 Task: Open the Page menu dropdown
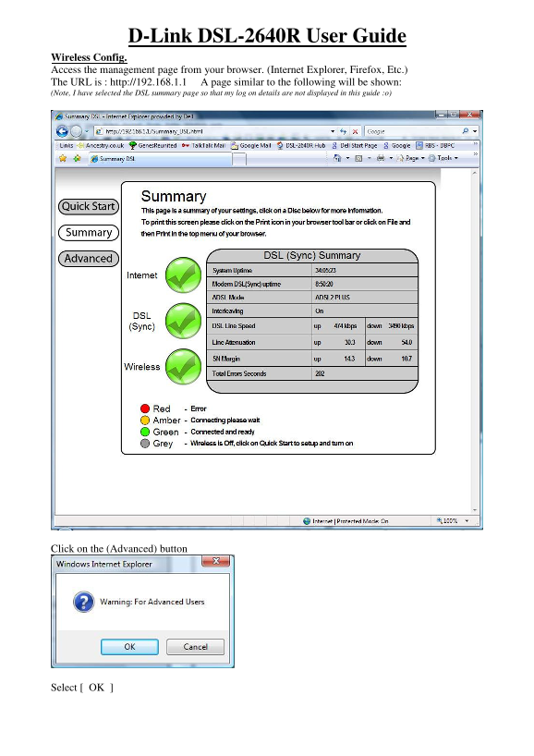(410, 158)
